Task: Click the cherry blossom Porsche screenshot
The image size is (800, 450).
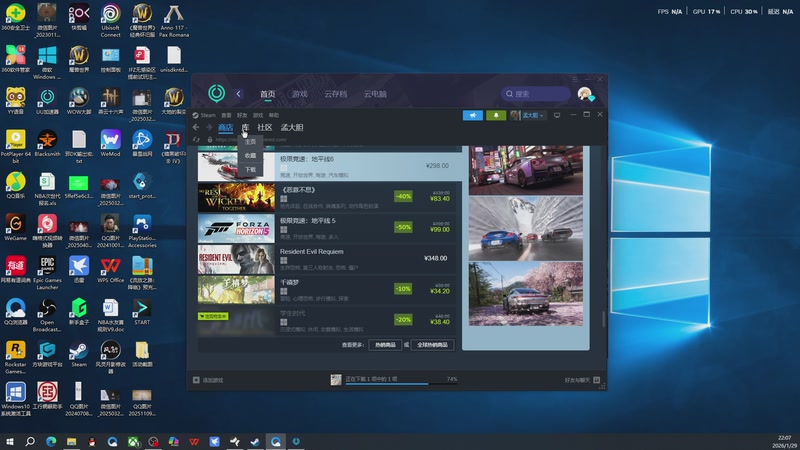Action: click(526, 294)
